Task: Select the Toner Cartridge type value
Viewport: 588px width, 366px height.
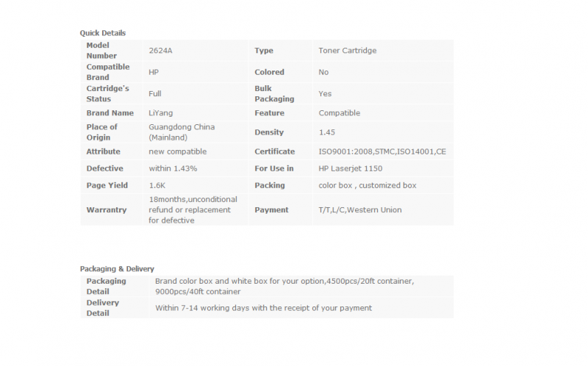Action: click(348, 51)
